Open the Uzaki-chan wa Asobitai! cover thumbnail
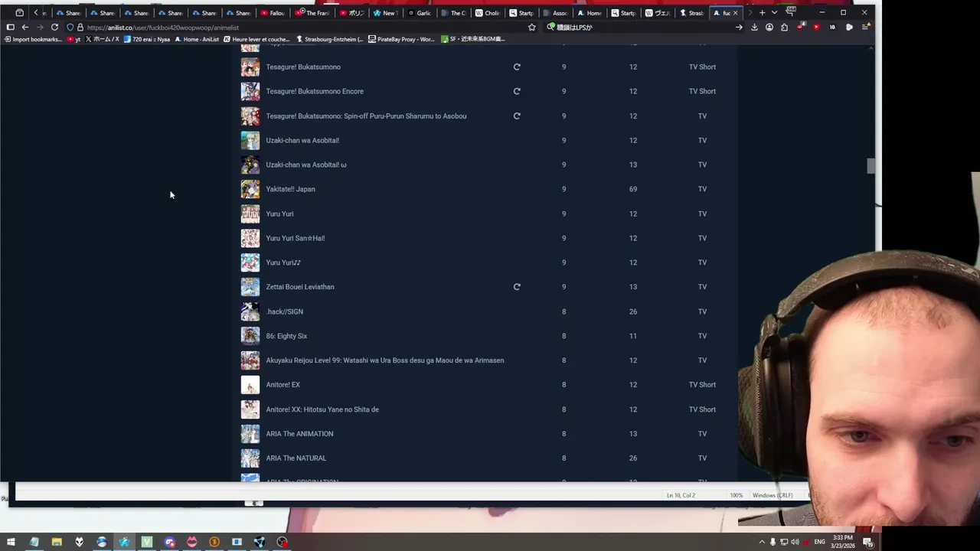 click(x=250, y=140)
